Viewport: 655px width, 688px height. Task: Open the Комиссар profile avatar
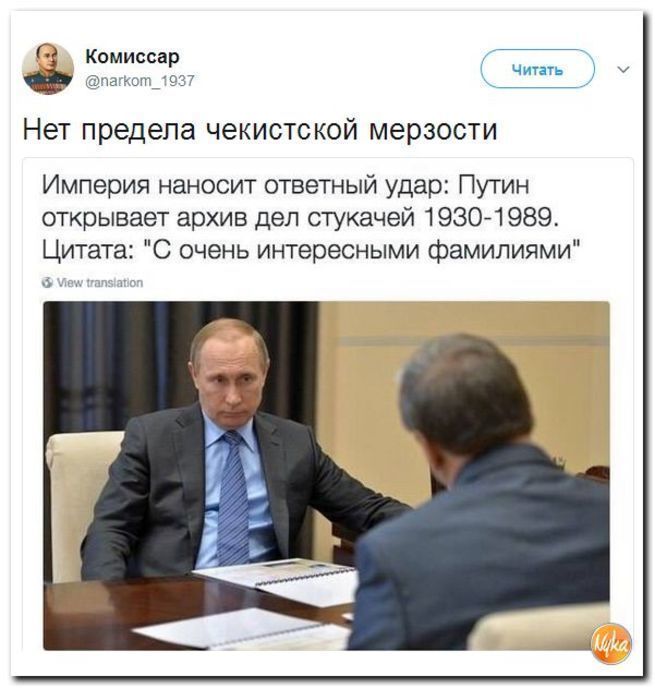[48, 69]
